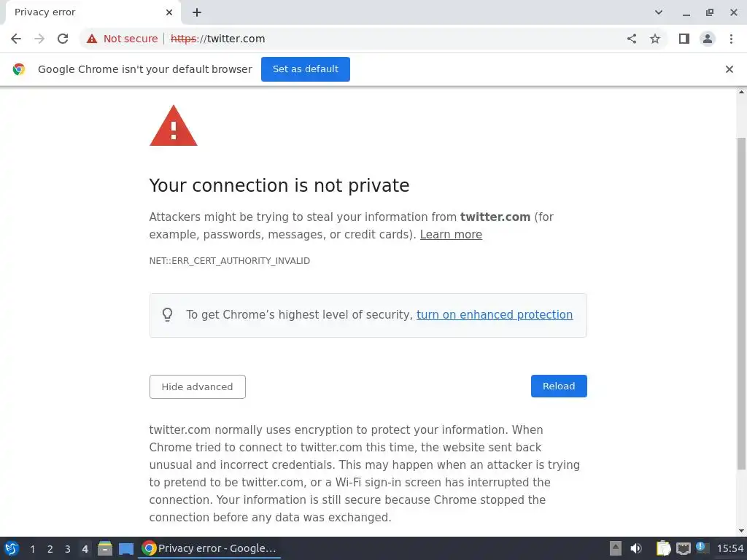Click the Not secure warning icon
Image resolution: width=747 pixels, height=560 pixels.
pos(92,39)
